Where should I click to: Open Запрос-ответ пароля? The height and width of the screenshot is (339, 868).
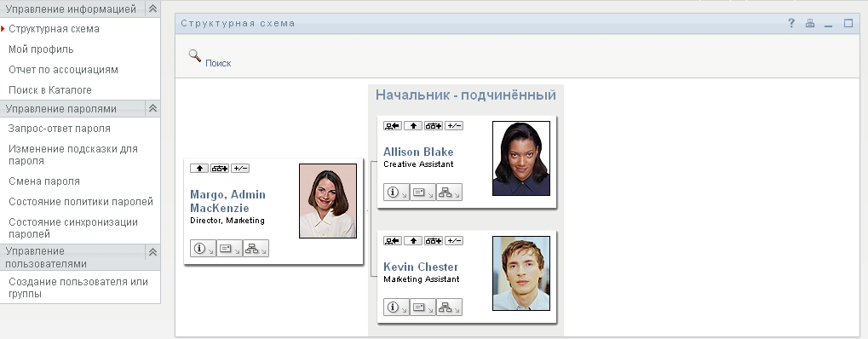pyautogui.click(x=60, y=129)
